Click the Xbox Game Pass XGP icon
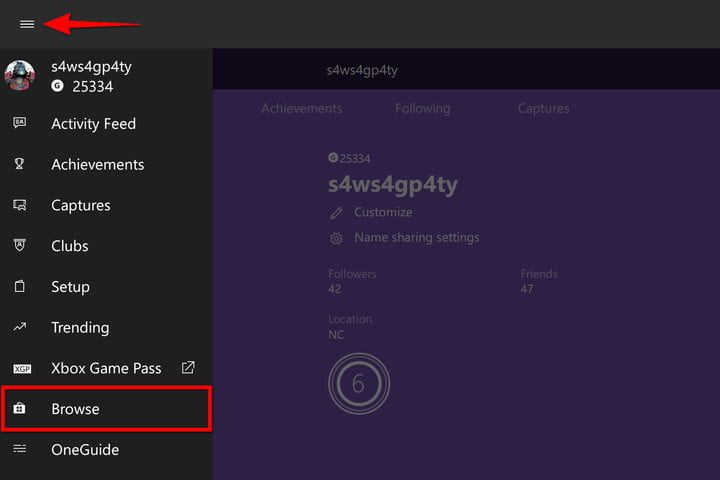The width and height of the screenshot is (720, 480). (22, 369)
